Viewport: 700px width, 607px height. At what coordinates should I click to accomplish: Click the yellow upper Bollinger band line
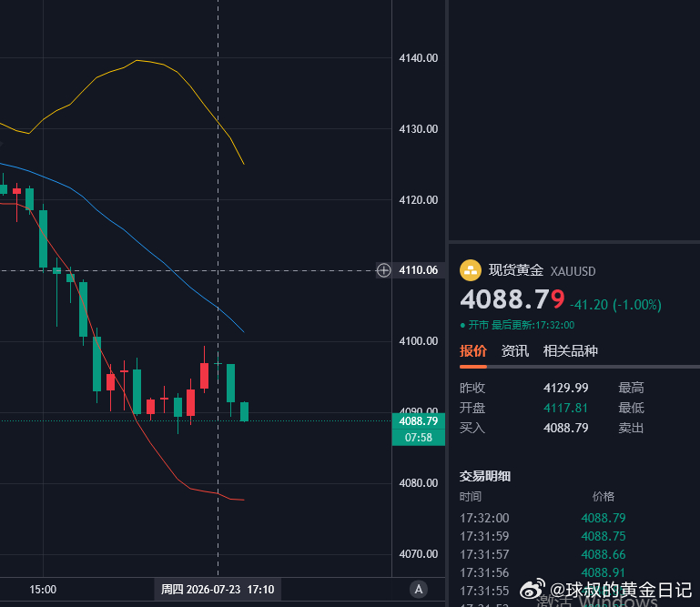137,60
